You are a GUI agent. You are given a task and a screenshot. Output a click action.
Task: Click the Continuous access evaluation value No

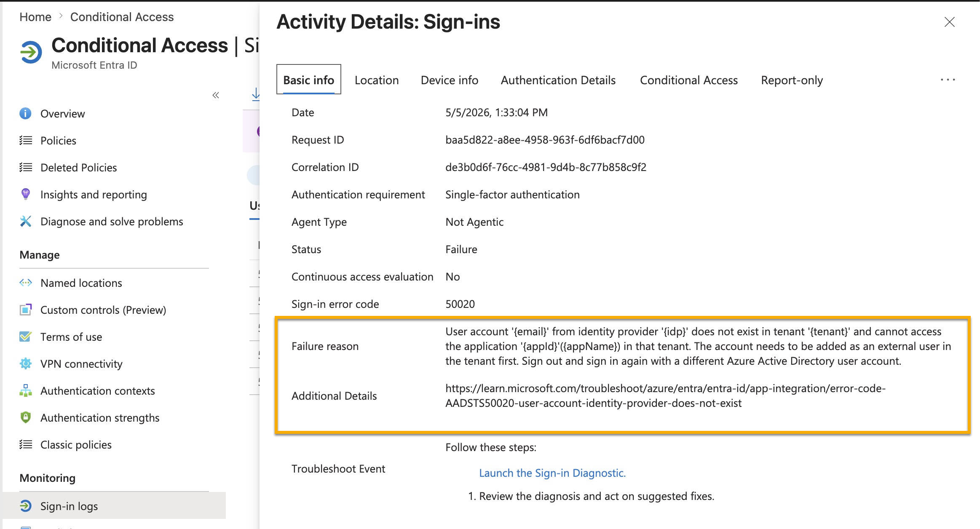(453, 277)
